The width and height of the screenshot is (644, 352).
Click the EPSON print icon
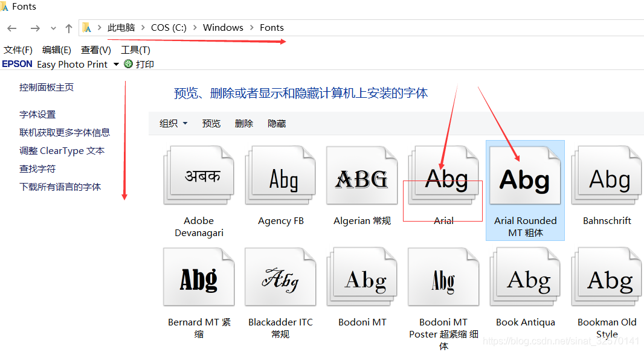point(129,64)
